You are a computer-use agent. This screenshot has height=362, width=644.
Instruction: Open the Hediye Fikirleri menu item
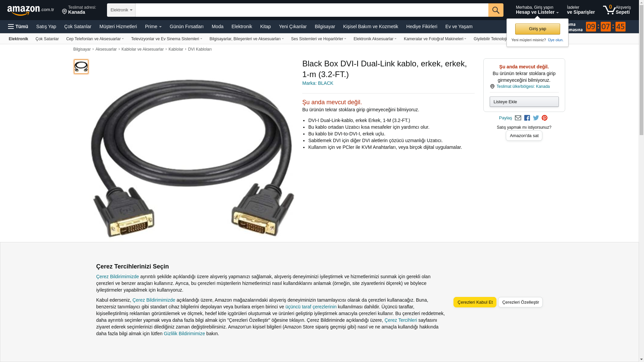[x=422, y=26]
